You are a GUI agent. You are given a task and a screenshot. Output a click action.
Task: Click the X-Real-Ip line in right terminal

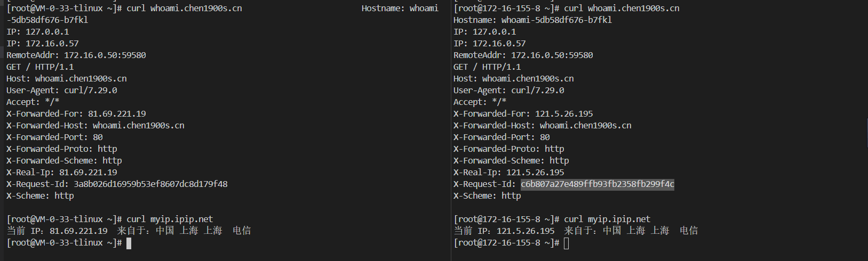point(508,173)
